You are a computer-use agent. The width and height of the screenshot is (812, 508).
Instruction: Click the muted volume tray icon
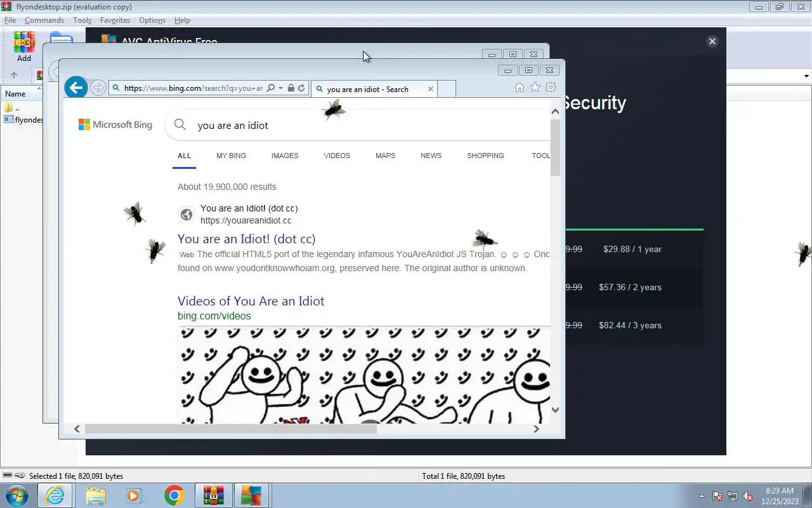[748, 497]
